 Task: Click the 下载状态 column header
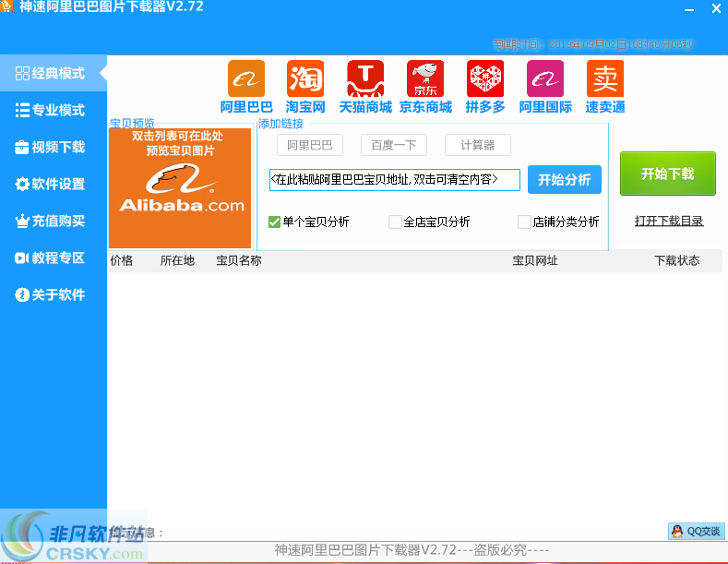click(x=677, y=260)
